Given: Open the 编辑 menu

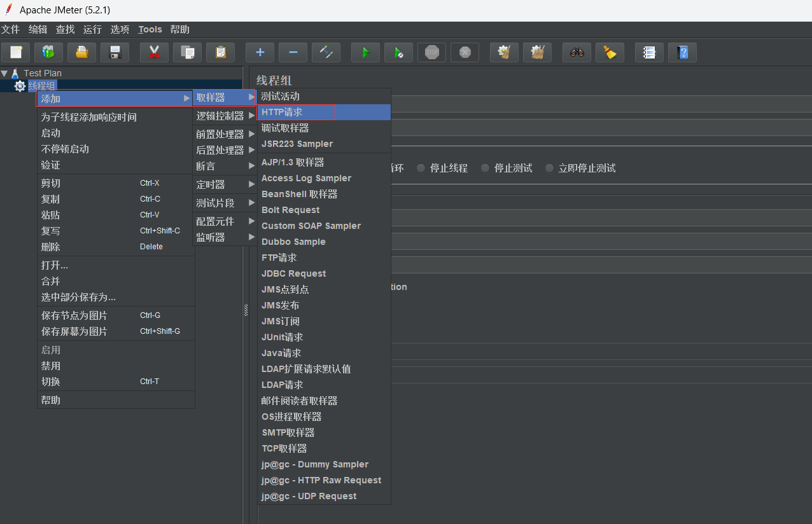Looking at the screenshot, I should 38,29.
